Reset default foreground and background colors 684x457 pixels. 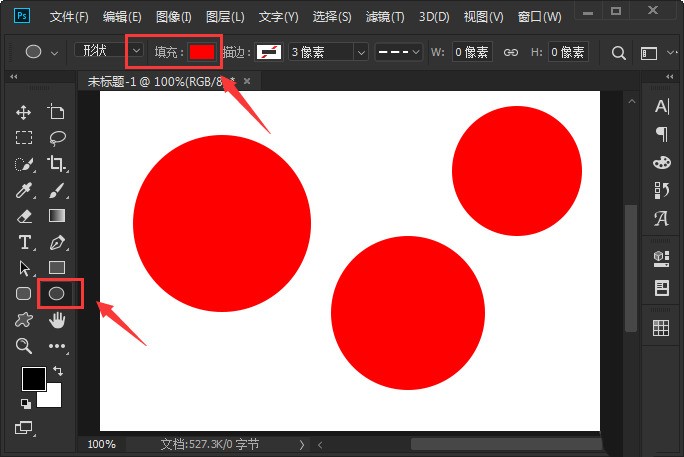pyautogui.click(x=26, y=404)
